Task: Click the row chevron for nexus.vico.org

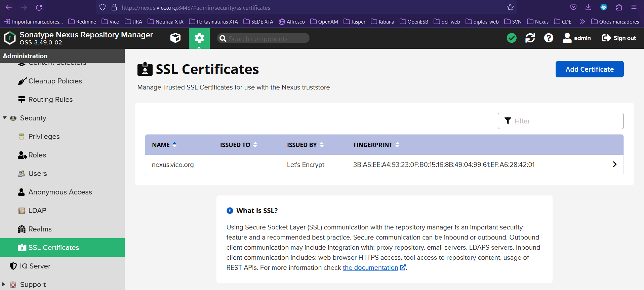Action: (x=614, y=164)
